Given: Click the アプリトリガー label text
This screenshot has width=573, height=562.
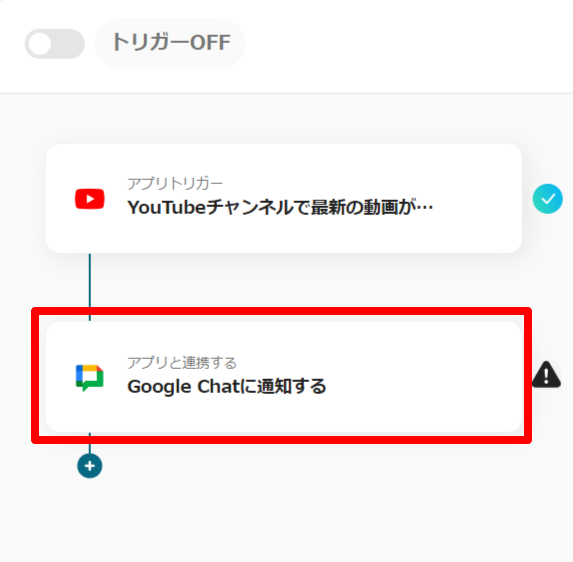Looking at the screenshot, I should pos(175,183).
